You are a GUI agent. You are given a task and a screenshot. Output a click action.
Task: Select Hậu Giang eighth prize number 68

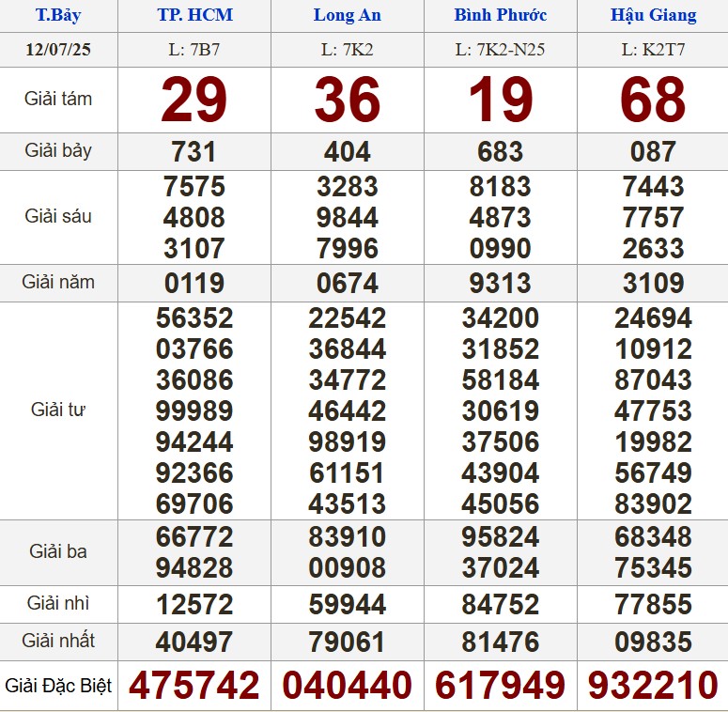tap(653, 100)
